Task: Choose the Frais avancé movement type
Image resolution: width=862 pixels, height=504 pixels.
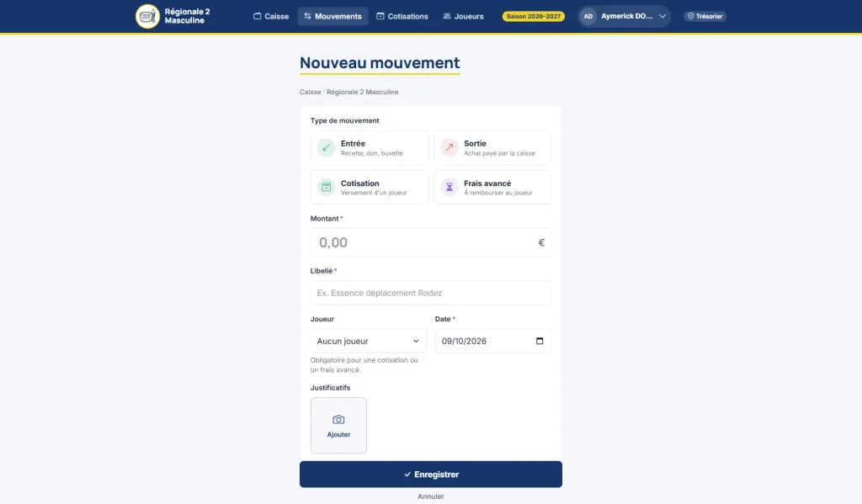Action: (x=492, y=187)
